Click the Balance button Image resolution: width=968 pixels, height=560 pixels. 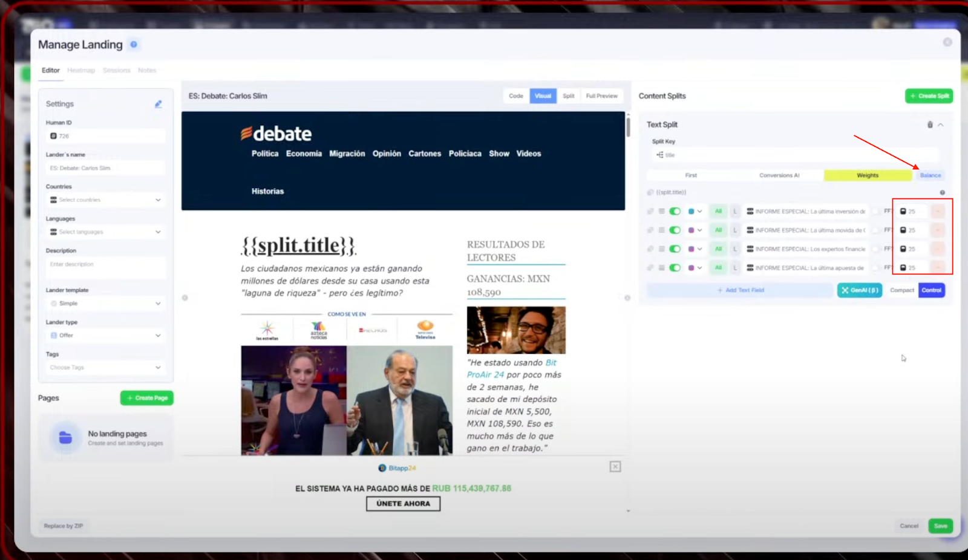click(930, 175)
